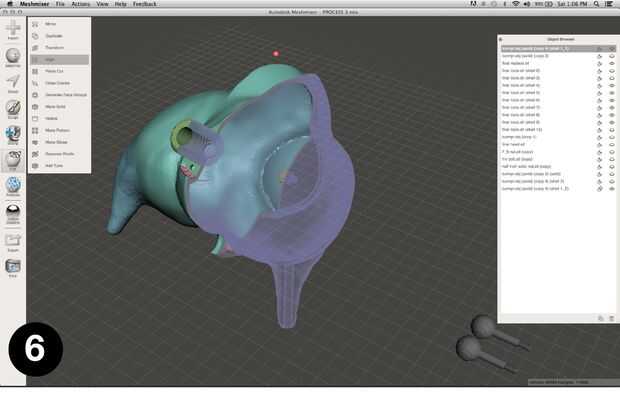Image resolution: width=620 pixels, height=401 pixels.
Task: Select the highlighted Align entry
Action: coord(59,60)
